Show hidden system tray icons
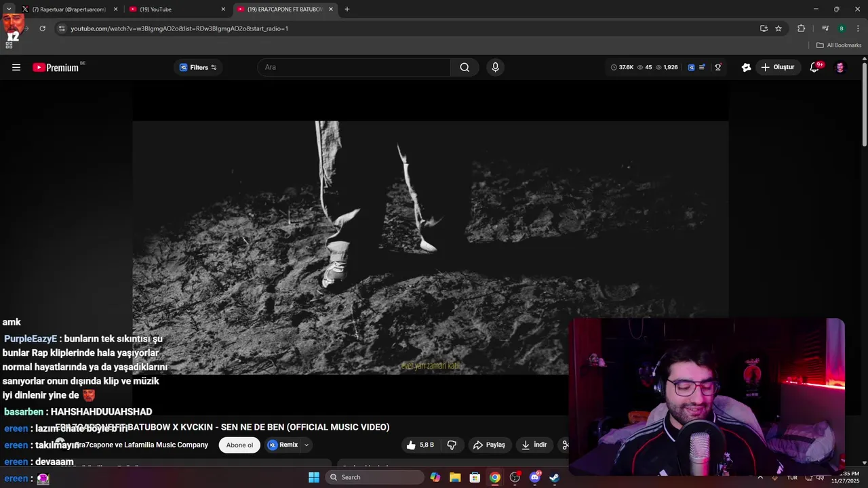868x488 pixels. tap(760, 477)
